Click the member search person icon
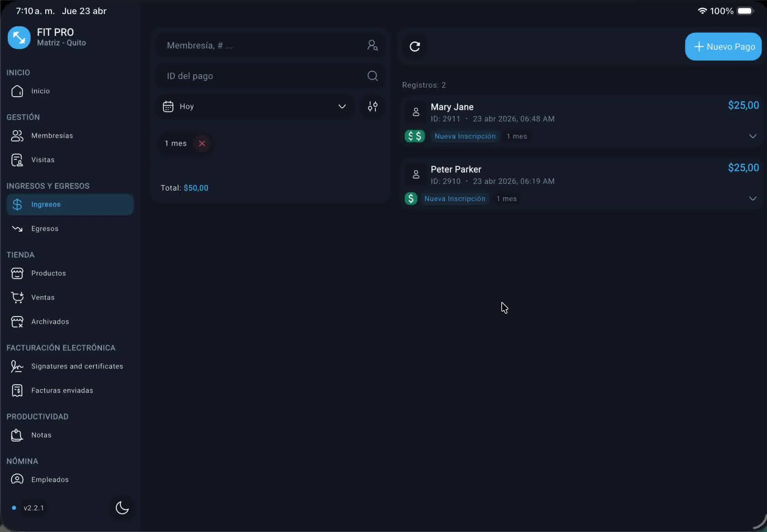The width and height of the screenshot is (767, 532). [x=373, y=45]
